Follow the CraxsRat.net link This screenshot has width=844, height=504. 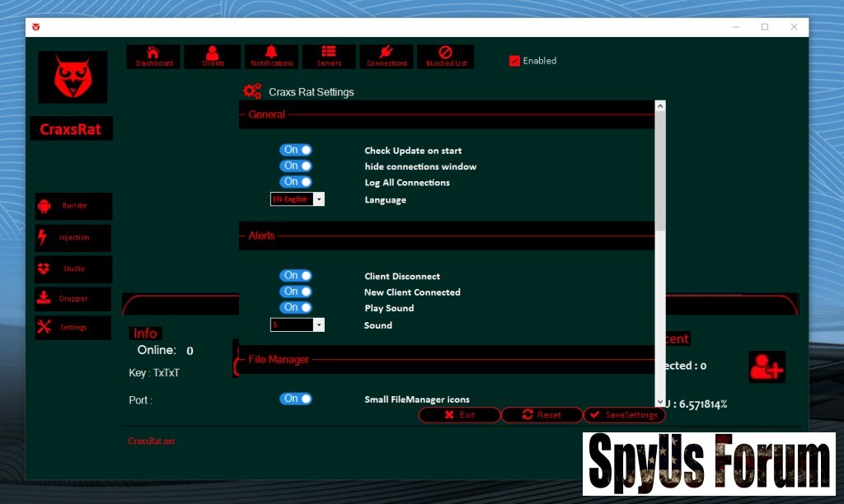pyautogui.click(x=152, y=441)
